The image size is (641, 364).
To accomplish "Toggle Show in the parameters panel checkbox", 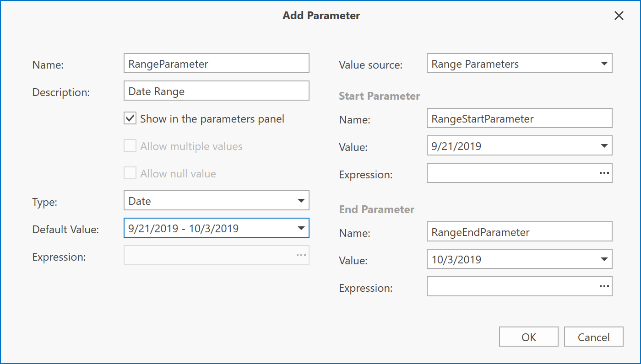I will coord(130,119).
